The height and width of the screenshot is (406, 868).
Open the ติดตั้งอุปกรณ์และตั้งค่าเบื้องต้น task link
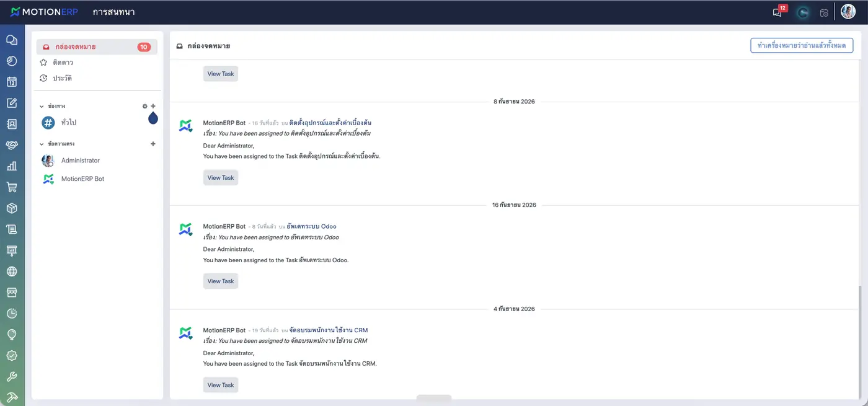click(x=330, y=123)
